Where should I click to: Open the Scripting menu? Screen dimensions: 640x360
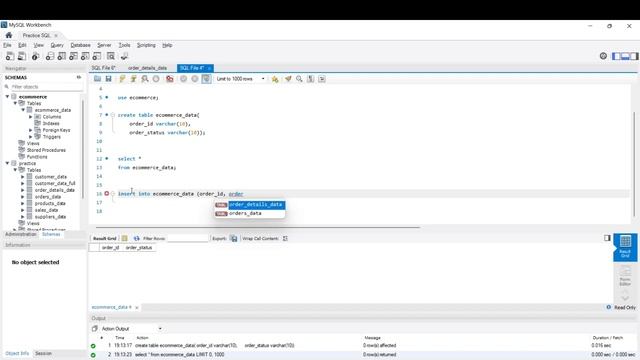pos(146,45)
